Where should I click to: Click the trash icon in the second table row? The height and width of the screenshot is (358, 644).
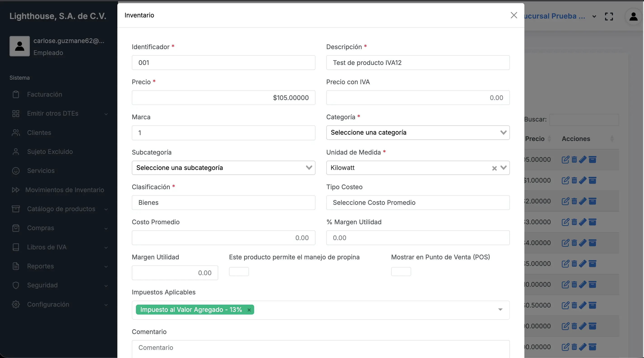[x=574, y=180]
